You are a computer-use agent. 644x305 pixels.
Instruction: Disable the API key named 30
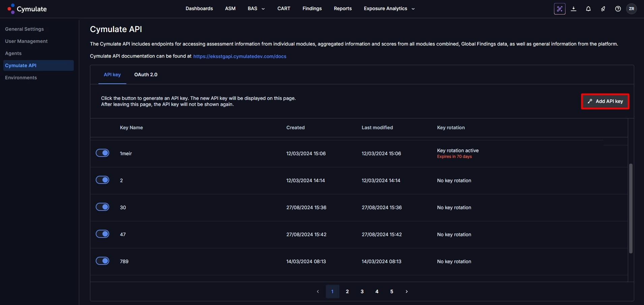tap(102, 207)
